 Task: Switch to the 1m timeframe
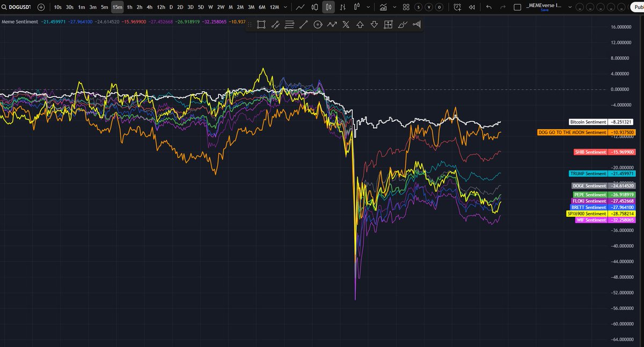[82, 8]
